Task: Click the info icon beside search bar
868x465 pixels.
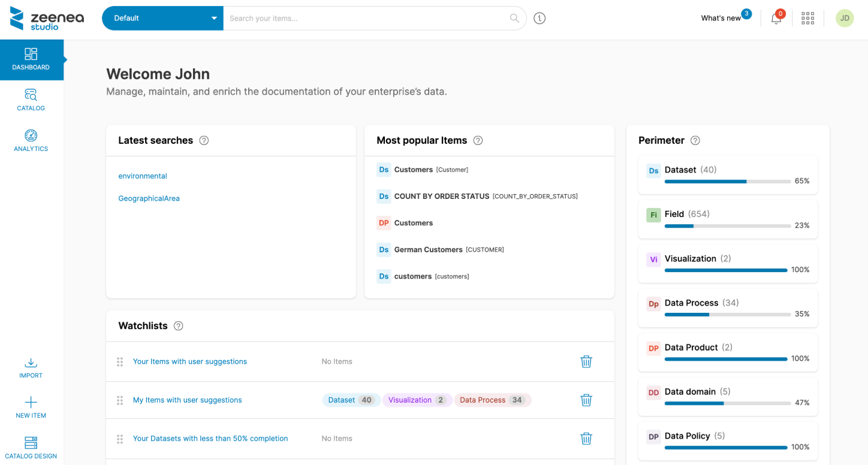Action: pyautogui.click(x=540, y=19)
